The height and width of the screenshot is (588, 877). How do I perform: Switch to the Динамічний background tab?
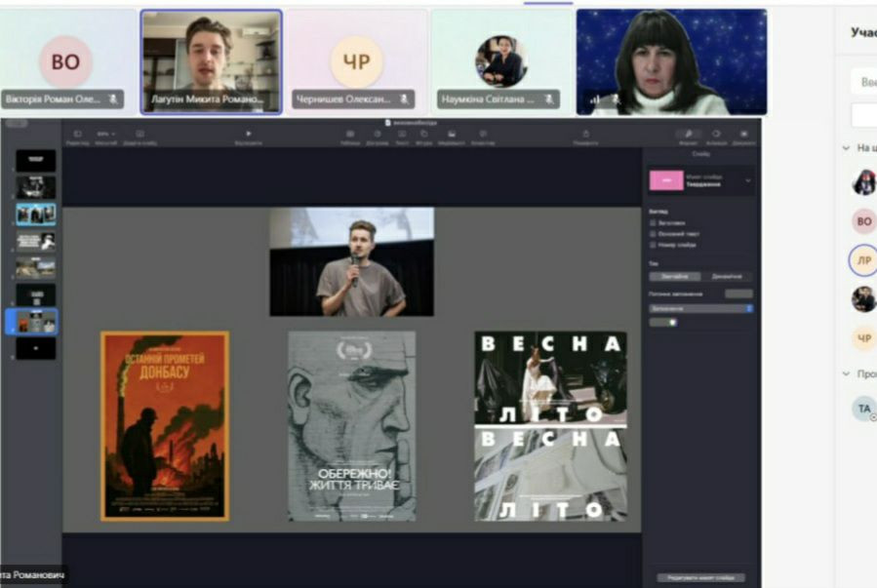point(727,276)
